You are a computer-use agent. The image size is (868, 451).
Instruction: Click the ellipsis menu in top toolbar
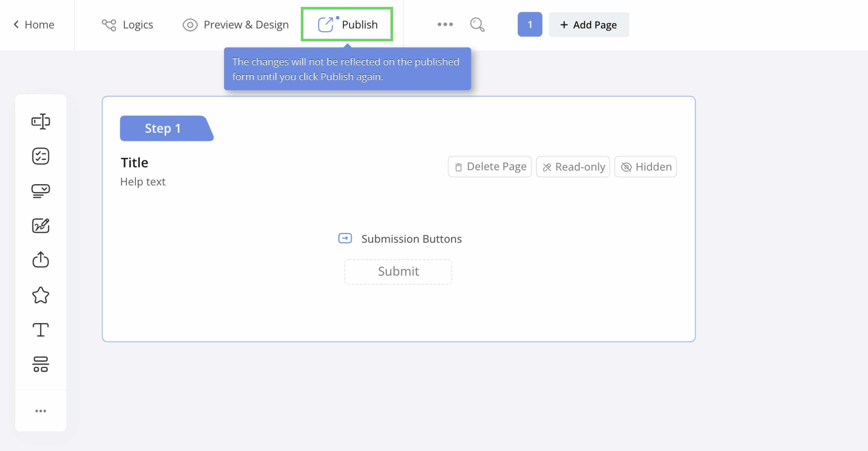[x=444, y=25]
